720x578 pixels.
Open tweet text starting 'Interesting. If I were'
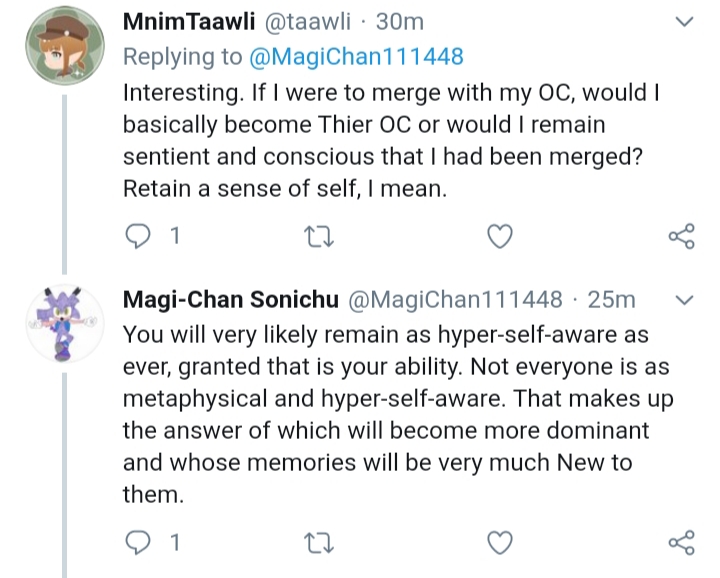[391, 140]
